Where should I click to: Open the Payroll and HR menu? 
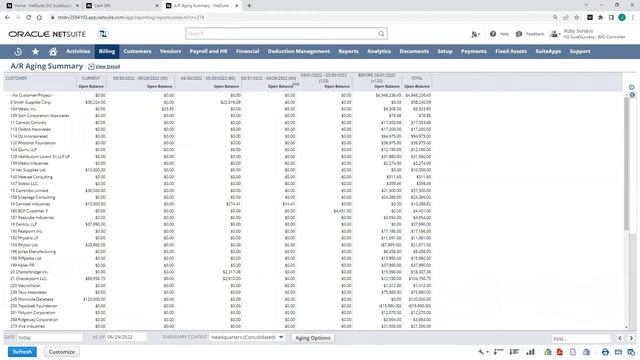tap(208, 51)
